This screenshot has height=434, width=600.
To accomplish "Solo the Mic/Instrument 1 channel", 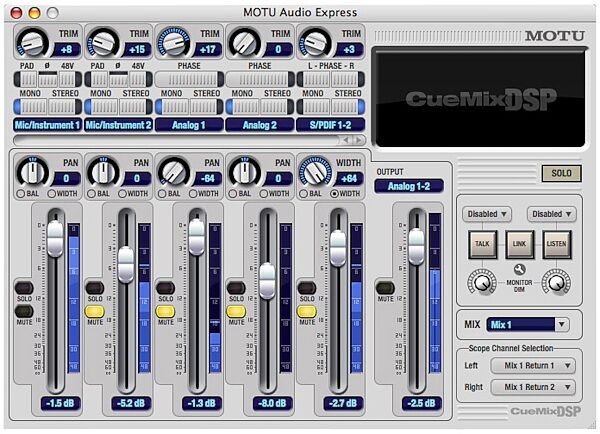I will tap(24, 288).
